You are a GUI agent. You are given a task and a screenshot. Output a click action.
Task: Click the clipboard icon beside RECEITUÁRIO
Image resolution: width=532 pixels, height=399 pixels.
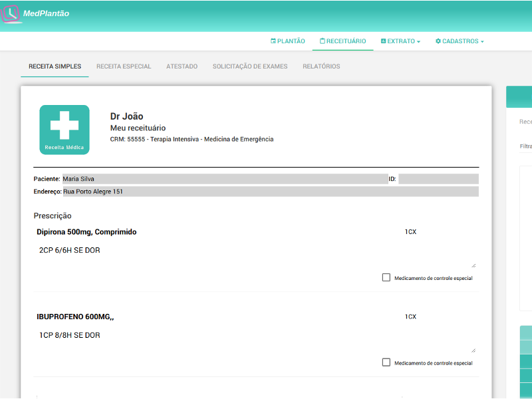pyautogui.click(x=323, y=41)
